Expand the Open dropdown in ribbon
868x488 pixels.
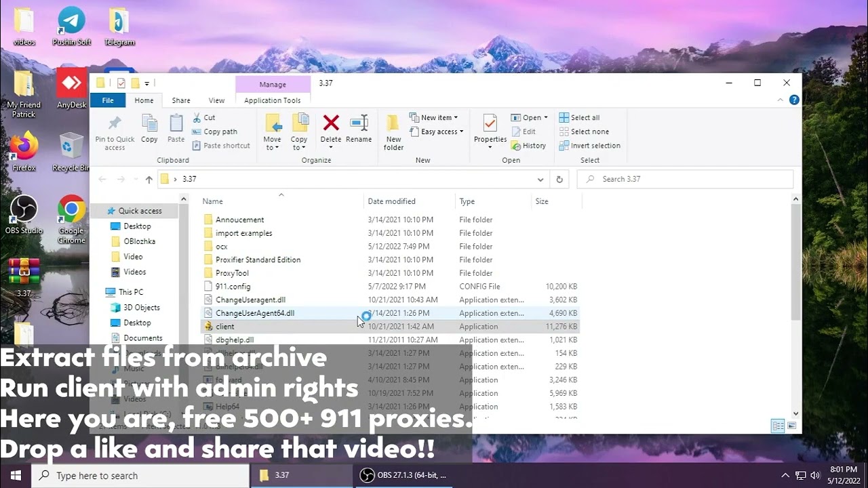tap(529, 118)
